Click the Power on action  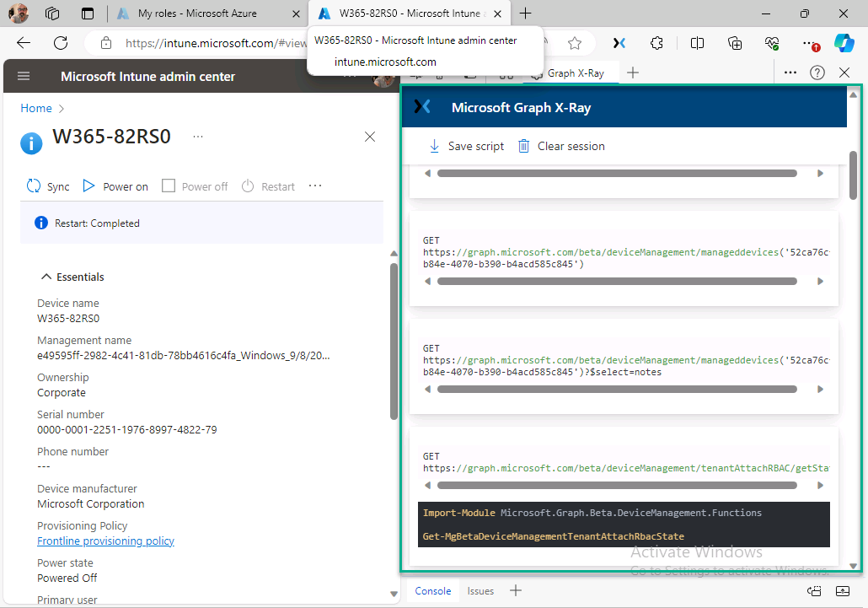point(115,186)
